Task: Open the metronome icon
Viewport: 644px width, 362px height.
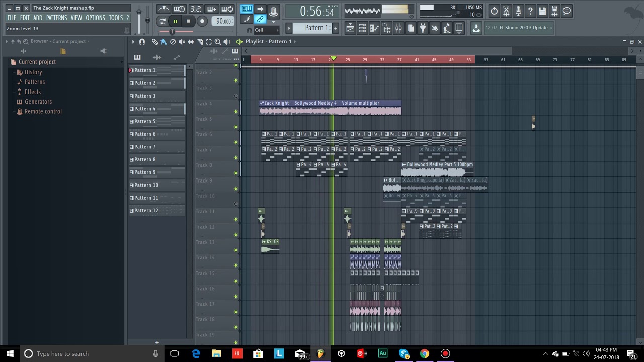Action: coord(164,9)
